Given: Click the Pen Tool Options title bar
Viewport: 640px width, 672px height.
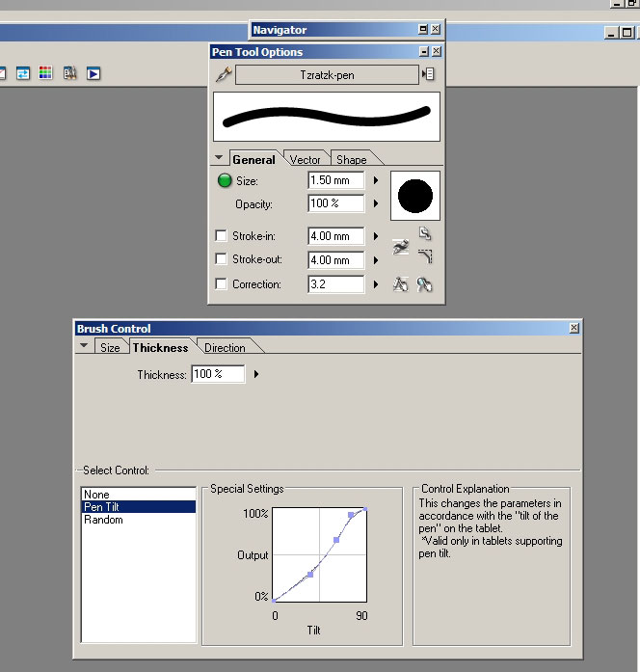Looking at the screenshot, I should pyautogui.click(x=314, y=52).
